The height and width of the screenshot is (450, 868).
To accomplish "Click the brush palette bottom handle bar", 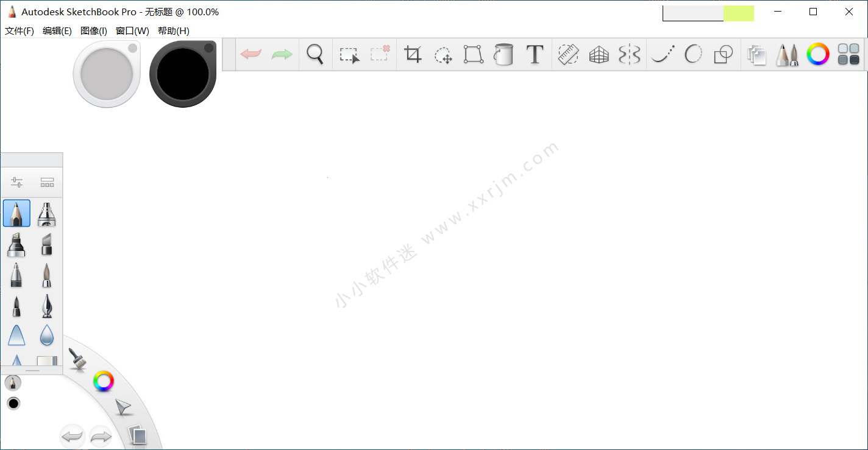I will point(32,370).
